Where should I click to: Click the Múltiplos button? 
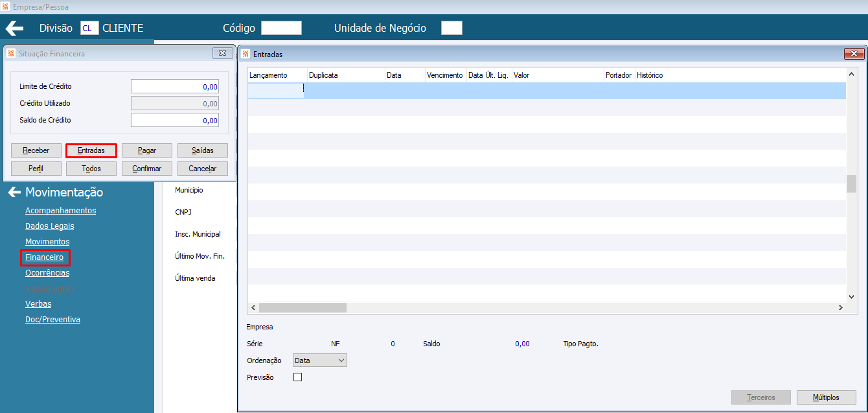tap(826, 397)
